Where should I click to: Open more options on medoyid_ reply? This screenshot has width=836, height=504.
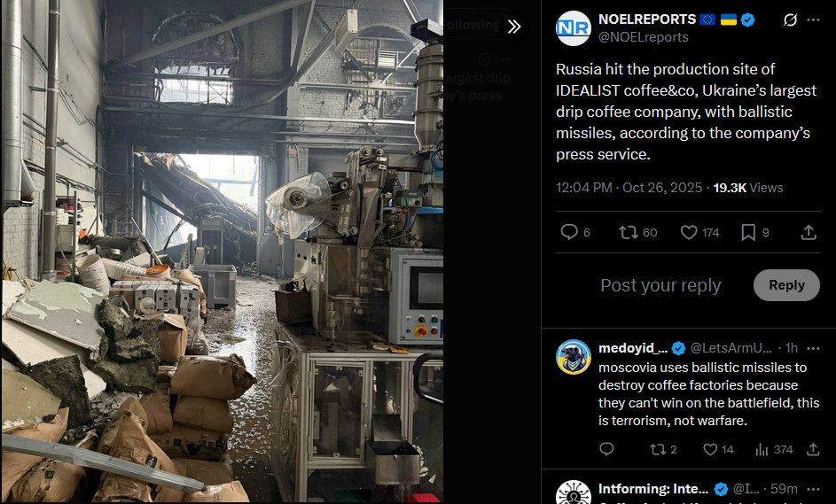pos(813,348)
